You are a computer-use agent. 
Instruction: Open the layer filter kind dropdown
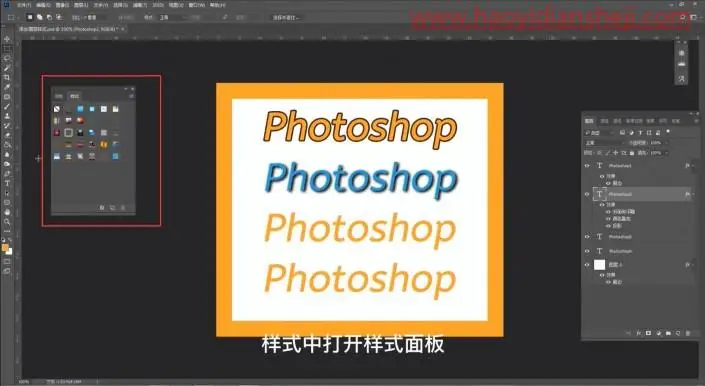(599, 133)
